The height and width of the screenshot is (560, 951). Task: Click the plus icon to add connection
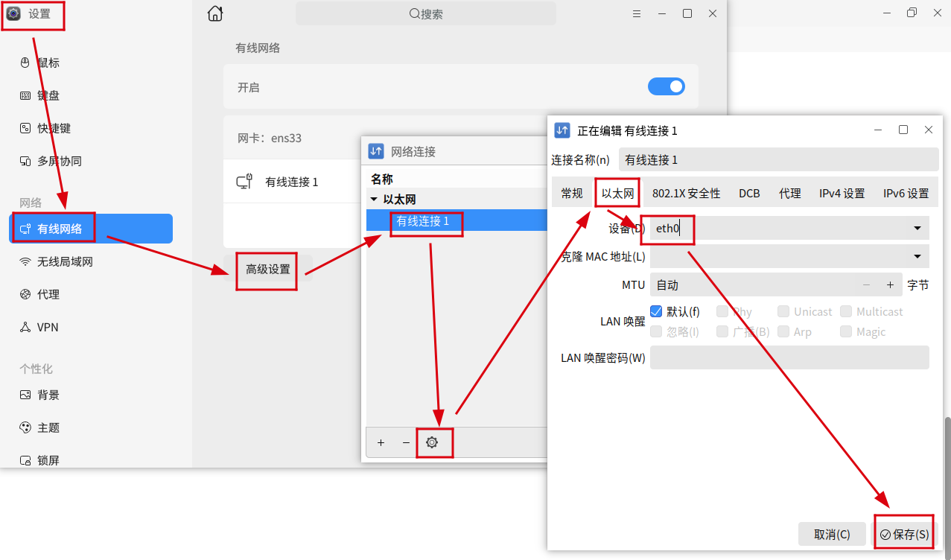coord(381,442)
